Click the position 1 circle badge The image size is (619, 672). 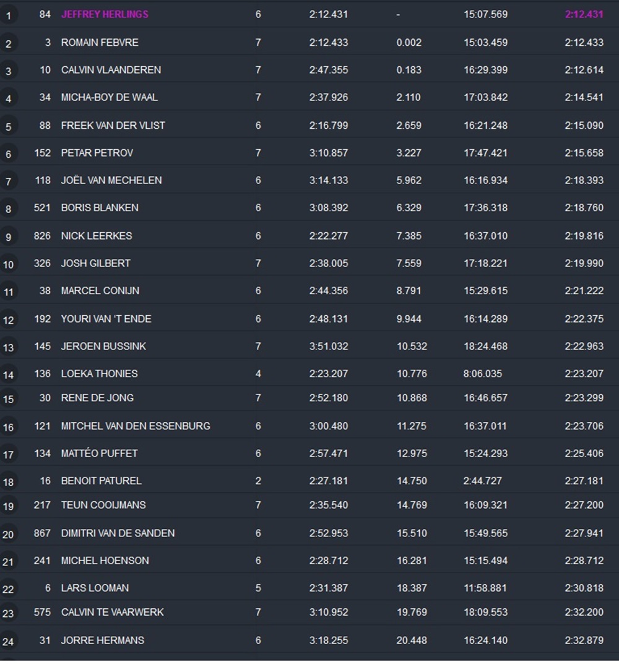pyautogui.click(x=8, y=15)
